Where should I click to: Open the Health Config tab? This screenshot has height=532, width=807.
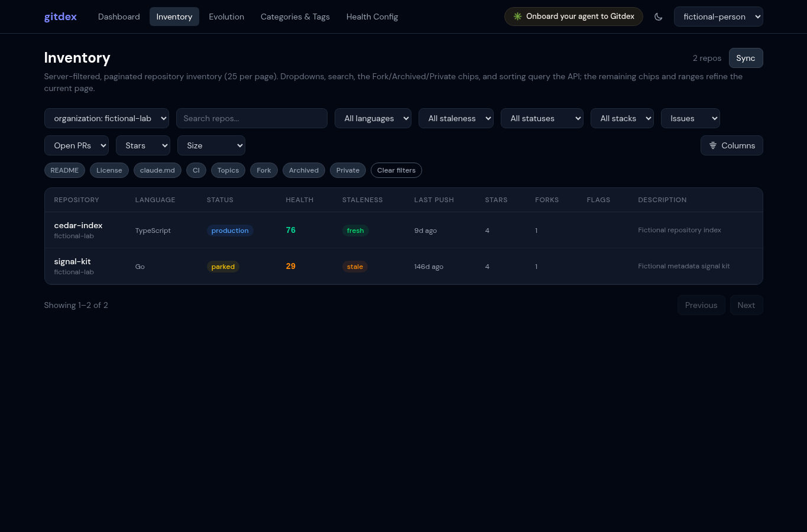pos(372,17)
